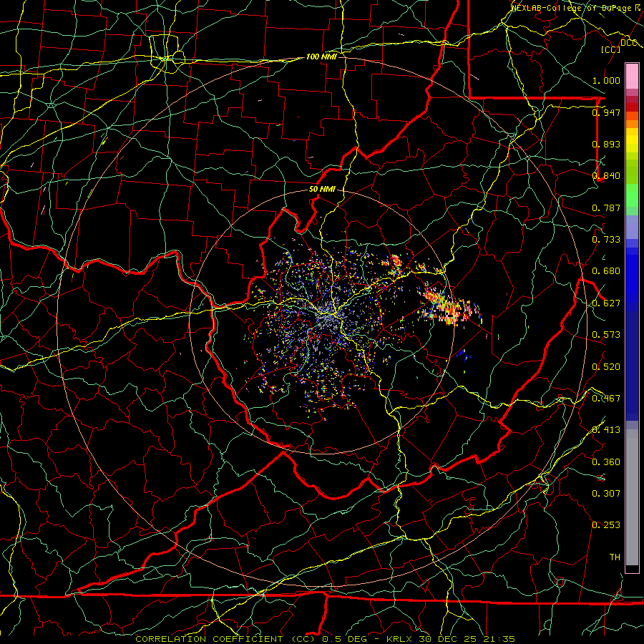This screenshot has height=644, width=644.
Task: Click the 0.467 scale value
Action: 606,399
